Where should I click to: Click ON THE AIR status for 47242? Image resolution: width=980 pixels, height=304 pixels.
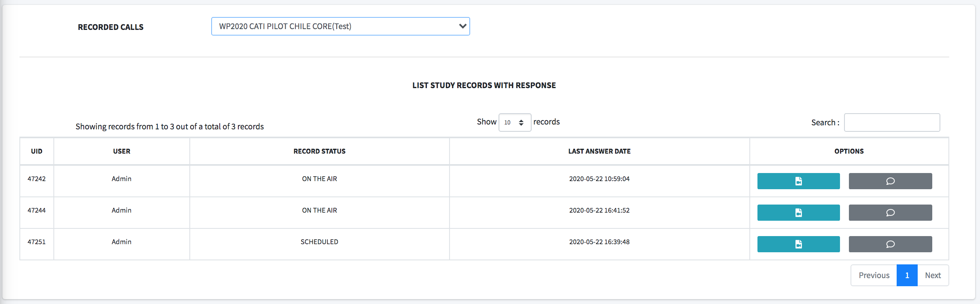(319, 179)
